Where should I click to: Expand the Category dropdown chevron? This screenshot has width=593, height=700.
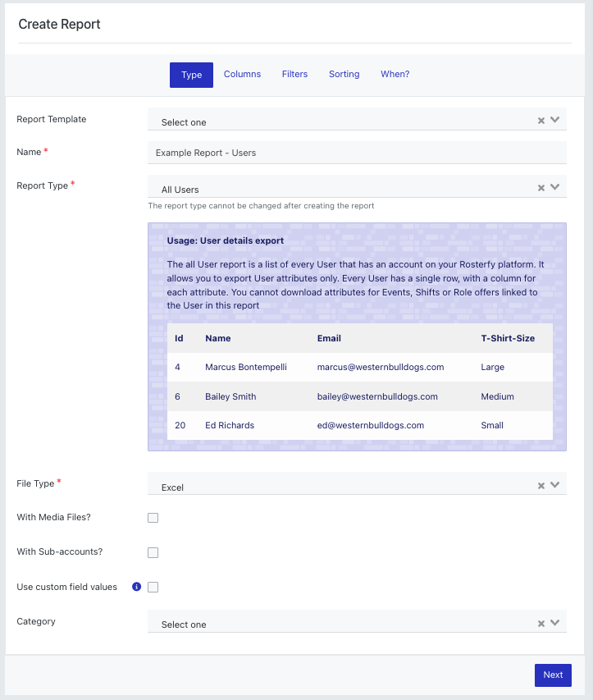(554, 623)
